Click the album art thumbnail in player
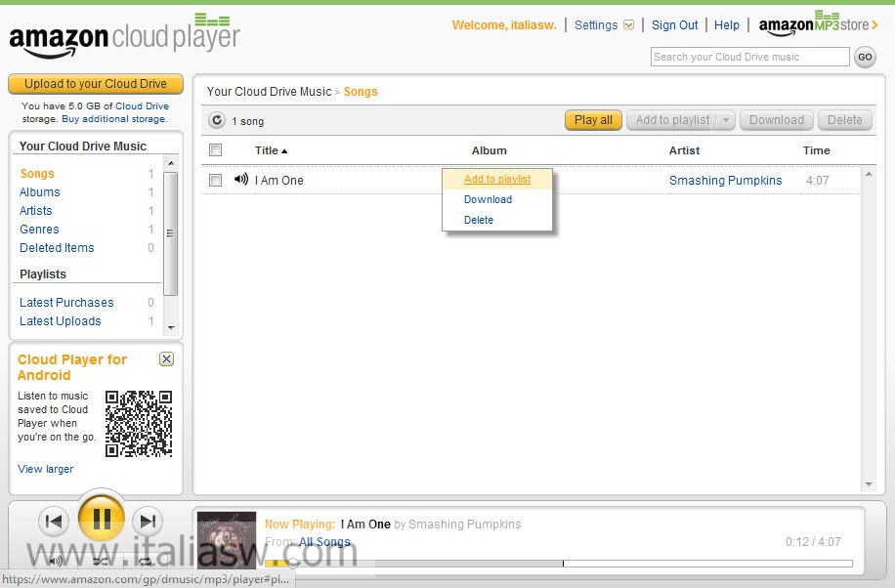The height and width of the screenshot is (588, 895). (x=227, y=540)
